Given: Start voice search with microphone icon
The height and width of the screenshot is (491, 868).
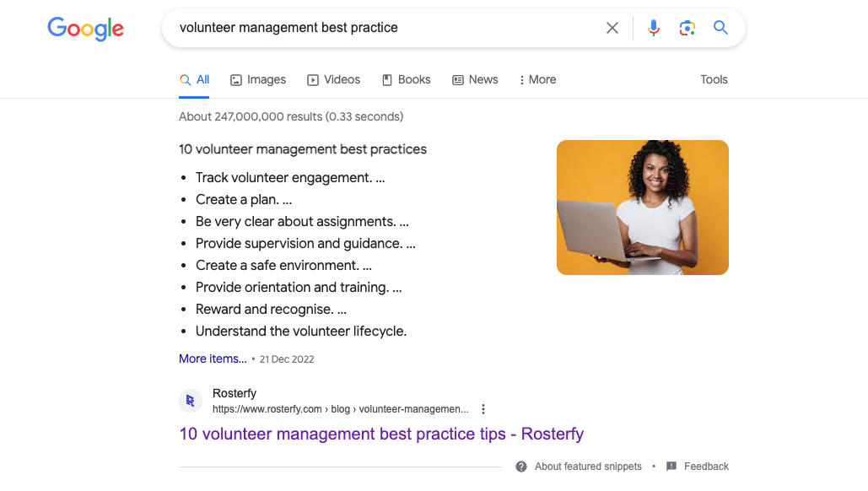Looking at the screenshot, I should click(x=653, y=28).
